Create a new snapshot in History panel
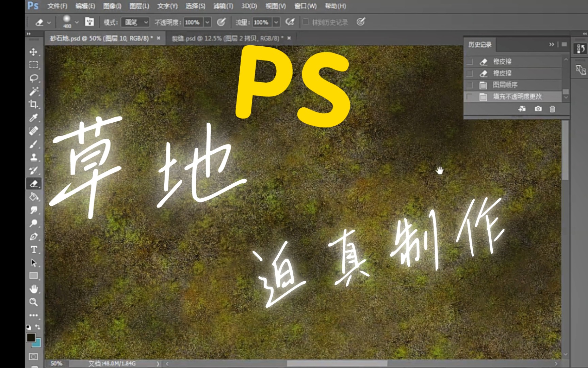Image resolution: width=588 pixels, height=368 pixels. [x=538, y=109]
